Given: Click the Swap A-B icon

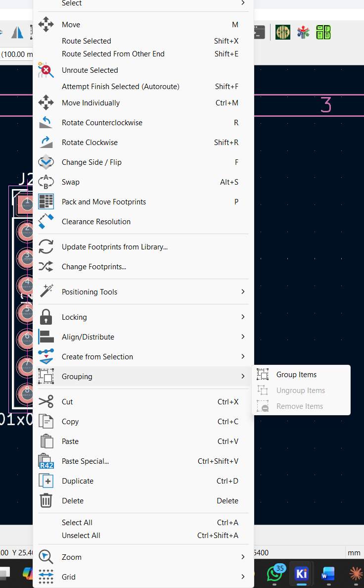Looking at the screenshot, I should coord(45,182).
